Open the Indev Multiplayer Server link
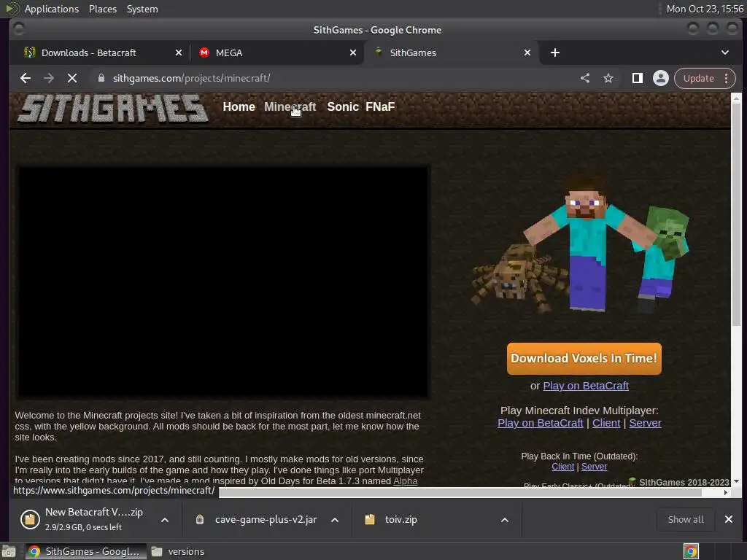This screenshot has width=747, height=560. tap(645, 423)
